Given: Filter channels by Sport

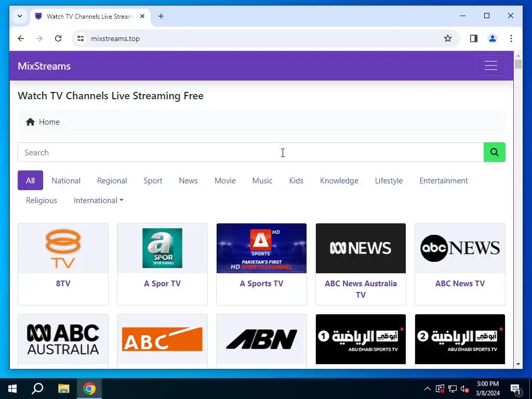Looking at the screenshot, I should (153, 180).
